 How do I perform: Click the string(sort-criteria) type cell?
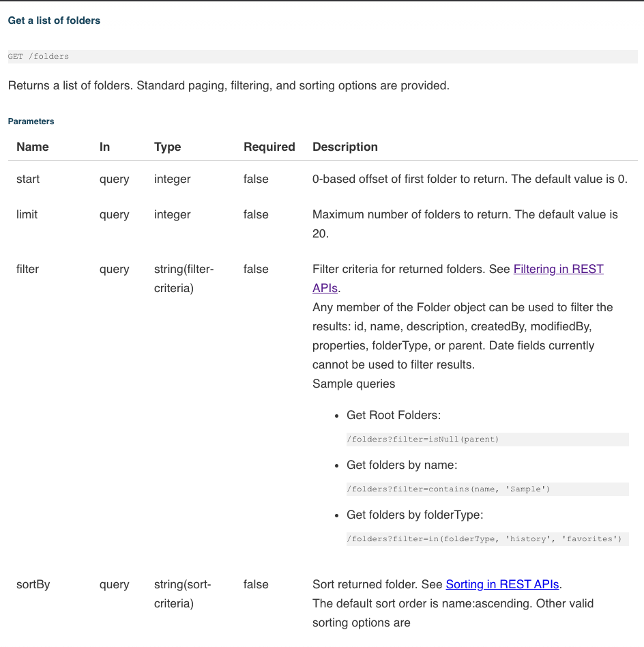click(x=183, y=594)
